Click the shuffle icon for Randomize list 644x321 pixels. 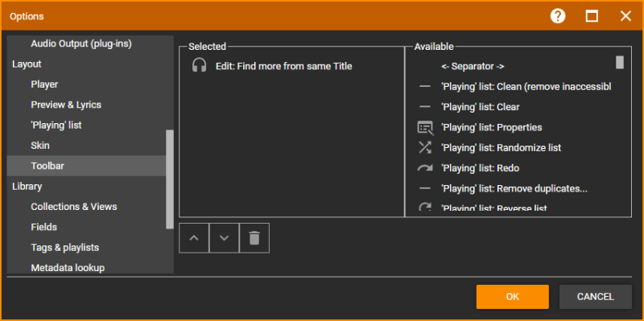click(x=425, y=147)
